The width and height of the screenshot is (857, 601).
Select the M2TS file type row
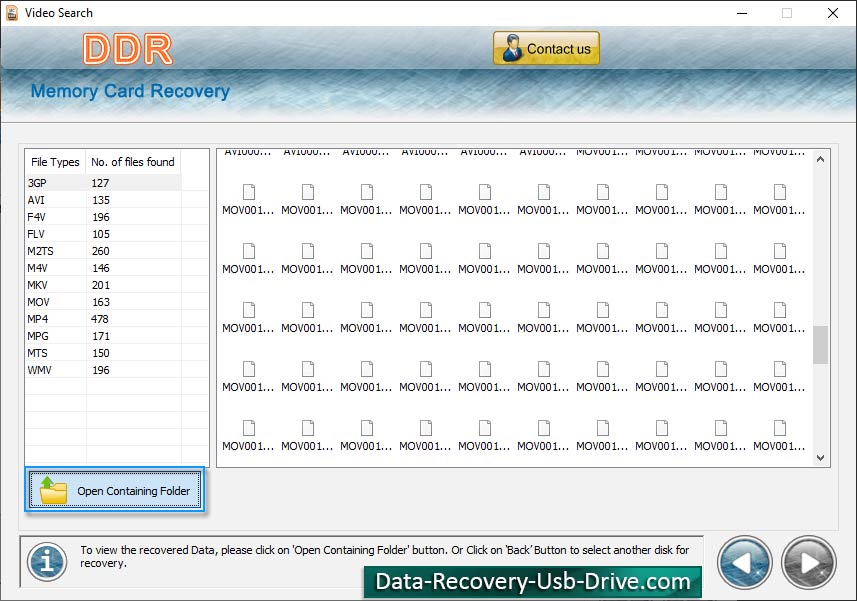pos(103,251)
